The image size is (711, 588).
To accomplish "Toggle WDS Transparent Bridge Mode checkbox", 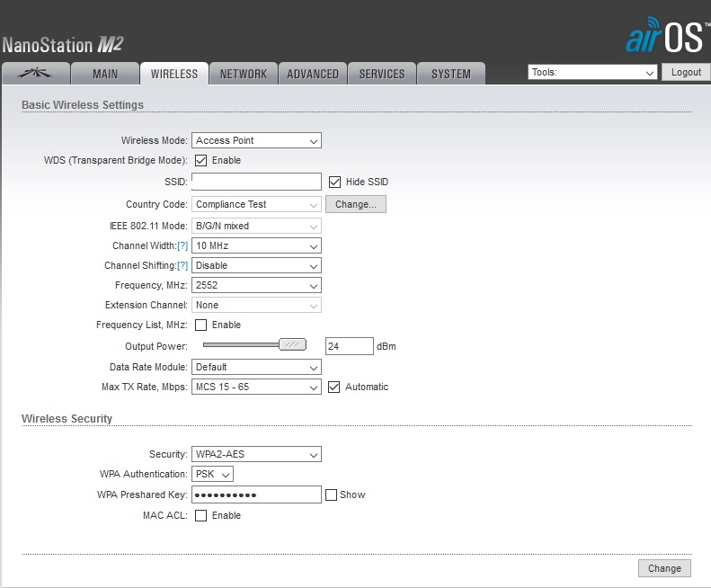I will 201,161.
